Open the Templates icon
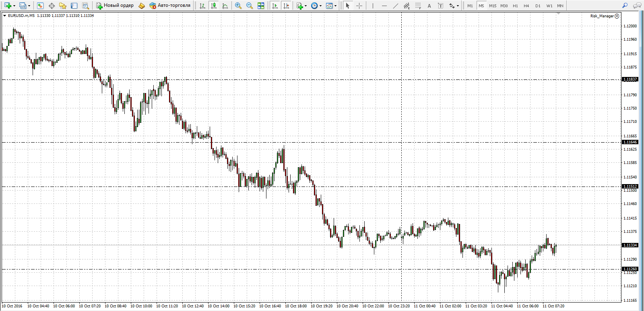The image size is (644, 311). [x=329, y=6]
